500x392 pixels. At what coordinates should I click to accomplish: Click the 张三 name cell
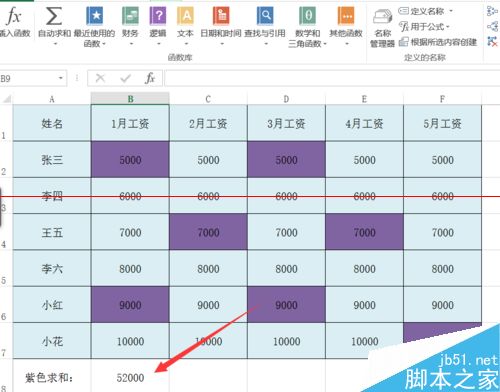[x=52, y=159]
